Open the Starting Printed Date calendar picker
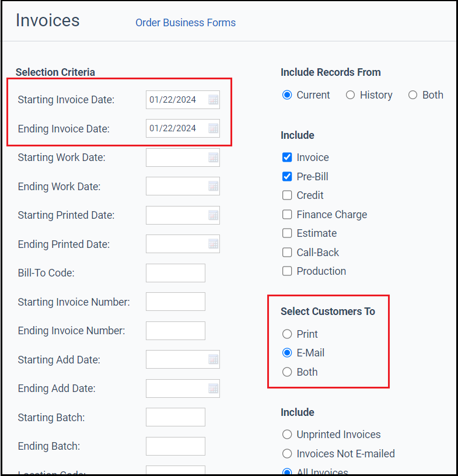458x476 pixels. click(x=212, y=215)
